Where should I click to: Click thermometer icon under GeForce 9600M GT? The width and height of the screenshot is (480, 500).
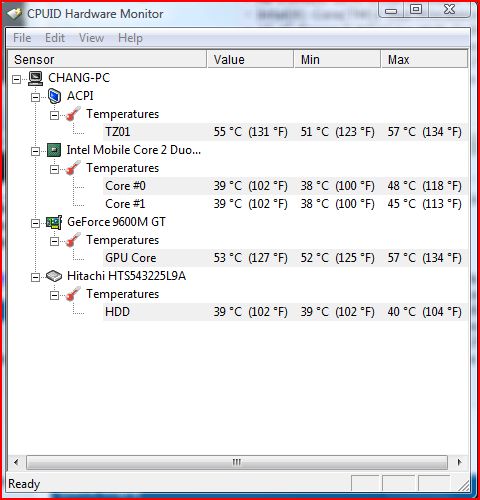[x=73, y=240]
